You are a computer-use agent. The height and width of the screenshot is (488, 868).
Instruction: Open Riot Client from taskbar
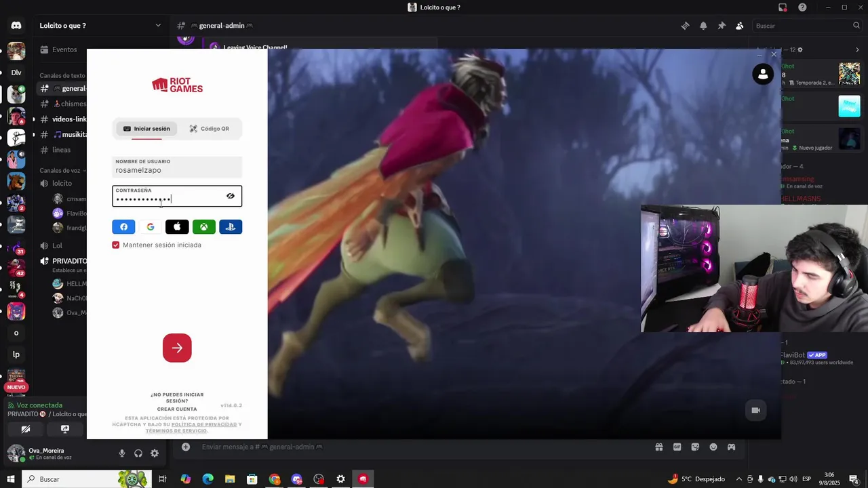[363, 479]
